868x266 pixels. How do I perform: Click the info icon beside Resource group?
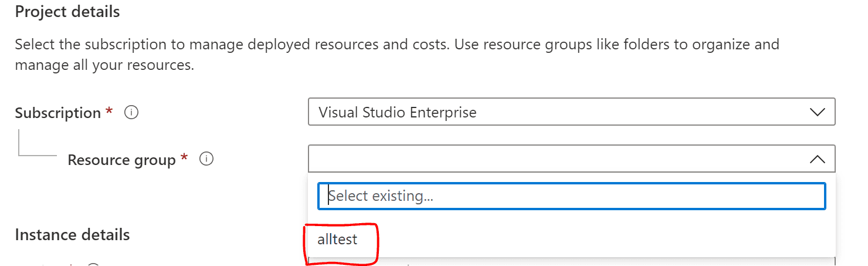[206, 159]
